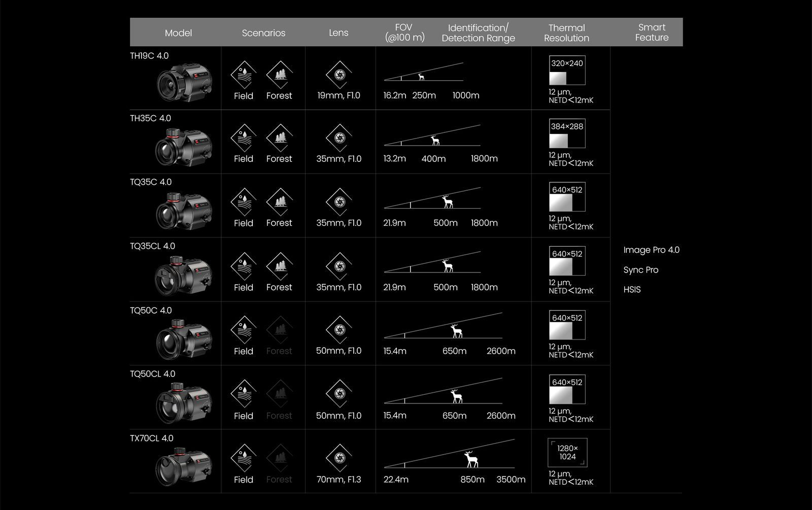The height and width of the screenshot is (510, 812).
Task: Click the lens aperture icon for 70mm, F1.3
Action: coord(339,458)
